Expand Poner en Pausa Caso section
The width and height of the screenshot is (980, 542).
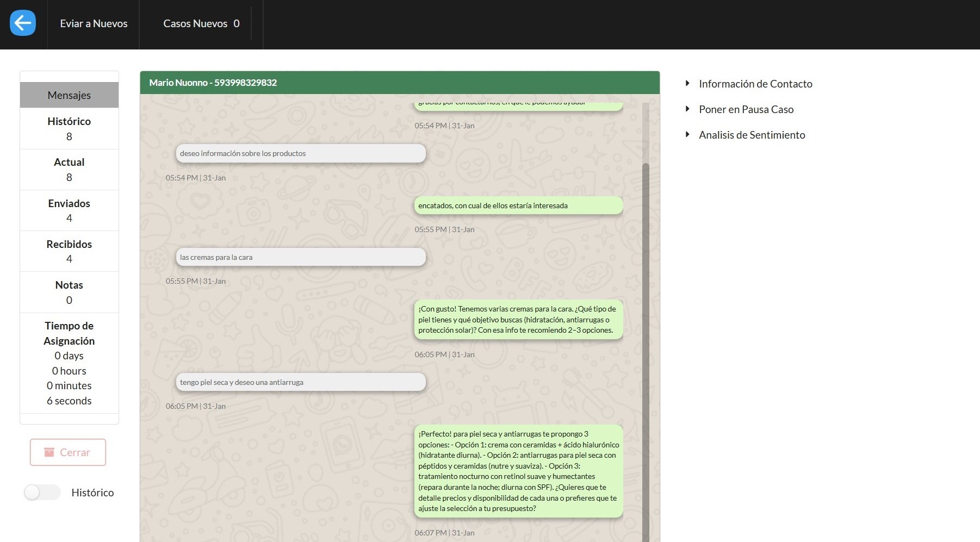[746, 109]
